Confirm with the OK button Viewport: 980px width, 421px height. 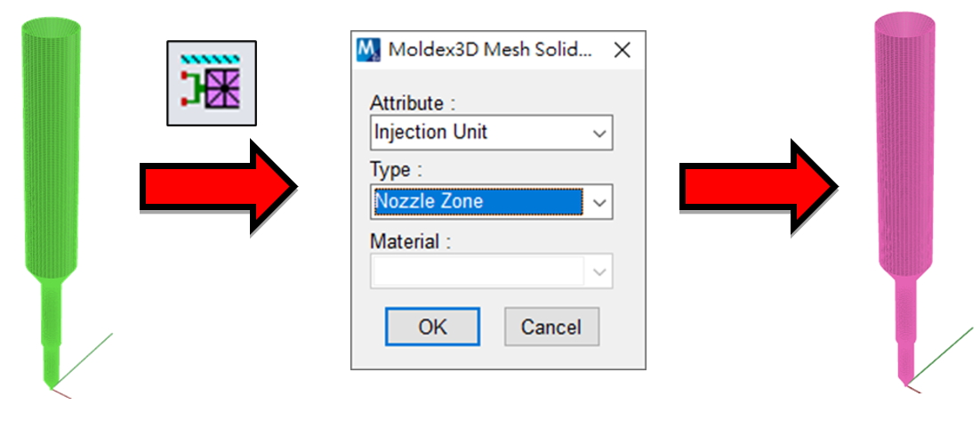click(x=432, y=326)
